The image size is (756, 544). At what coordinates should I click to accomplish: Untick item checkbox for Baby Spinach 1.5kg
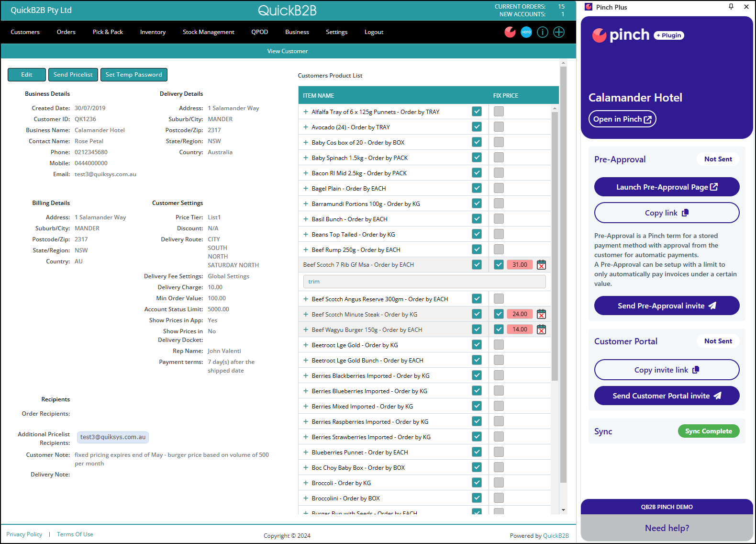coord(477,157)
